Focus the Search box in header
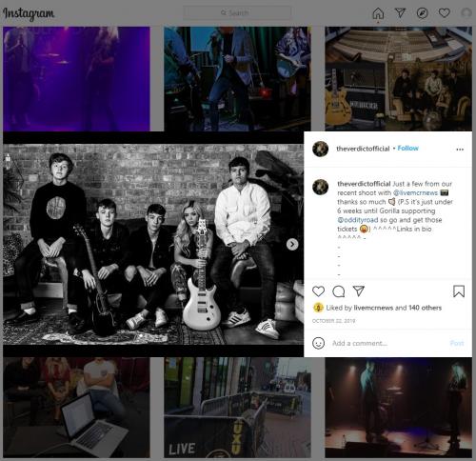 point(237,13)
